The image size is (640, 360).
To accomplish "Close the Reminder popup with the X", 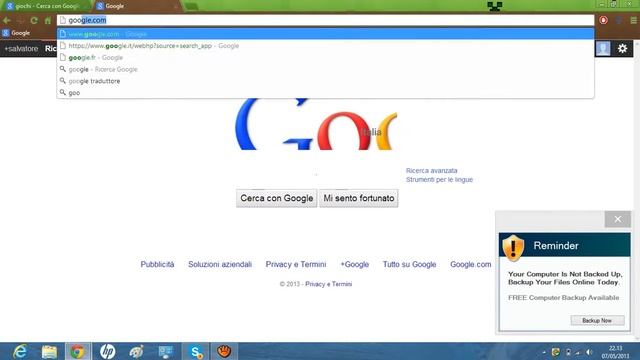I will (x=618, y=219).
